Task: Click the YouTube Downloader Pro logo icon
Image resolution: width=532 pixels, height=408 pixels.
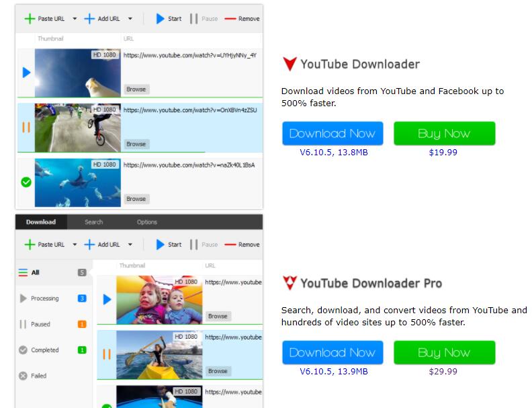Action: point(290,283)
